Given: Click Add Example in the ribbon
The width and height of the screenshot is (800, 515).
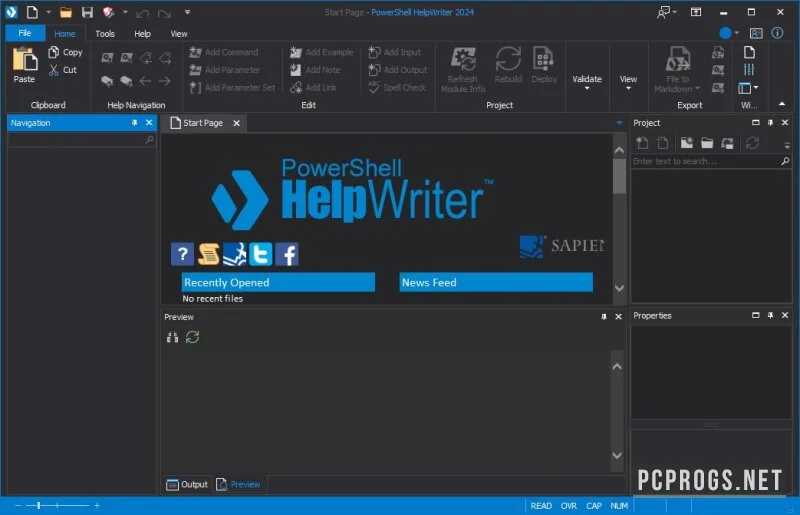Looking at the screenshot, I should coord(321,52).
